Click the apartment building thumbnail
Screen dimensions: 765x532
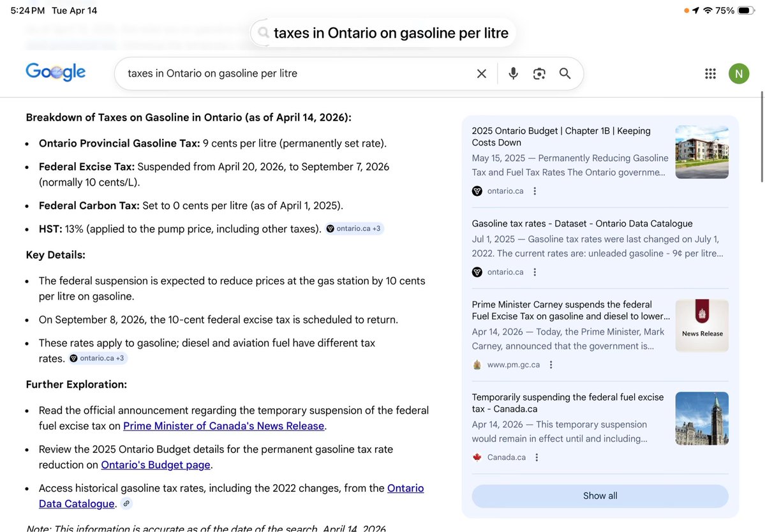click(x=702, y=152)
